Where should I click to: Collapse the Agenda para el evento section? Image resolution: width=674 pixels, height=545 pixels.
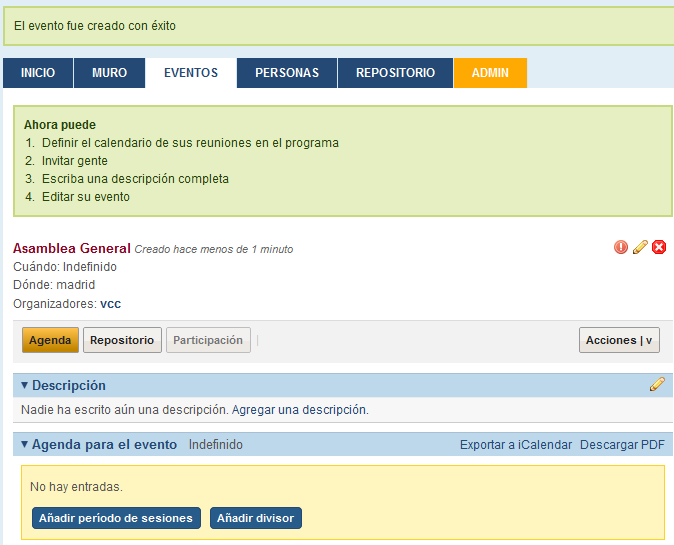click(25, 444)
